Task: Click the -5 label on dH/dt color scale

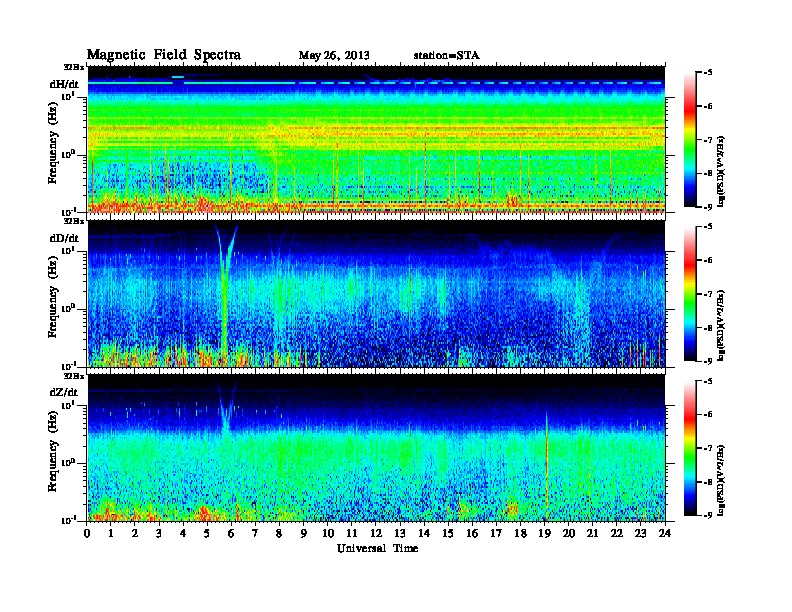Action: (709, 73)
